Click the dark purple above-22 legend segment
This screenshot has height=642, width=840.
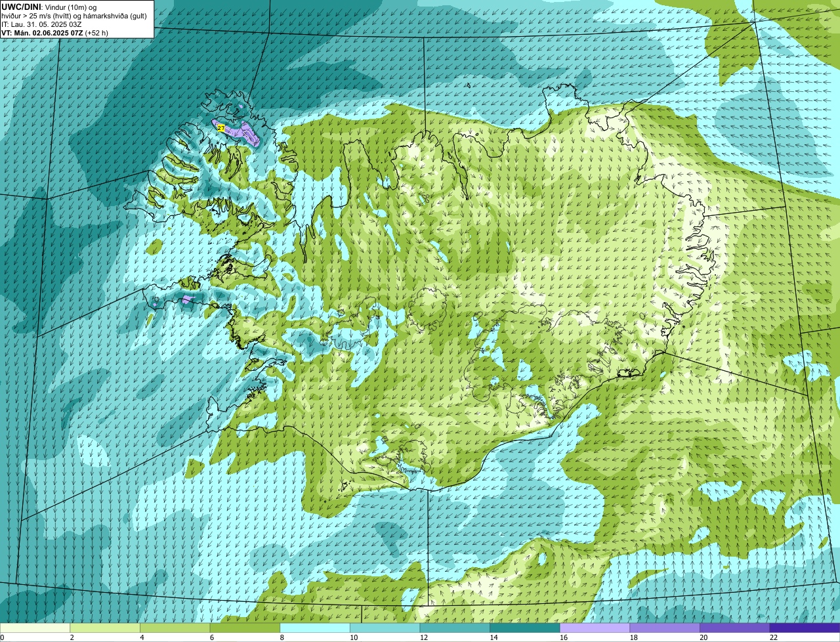coord(805,628)
